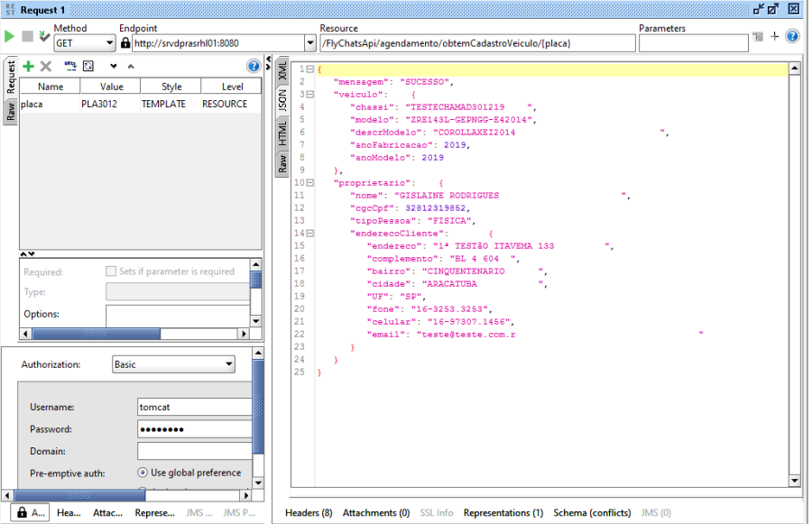
Task: Open the request Hea... bottom tab
Action: click(x=69, y=512)
